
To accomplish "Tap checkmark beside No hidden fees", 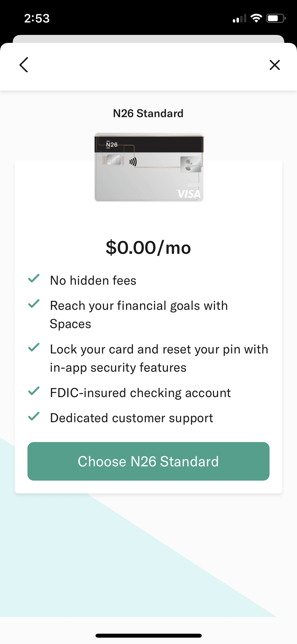I will (x=34, y=278).
